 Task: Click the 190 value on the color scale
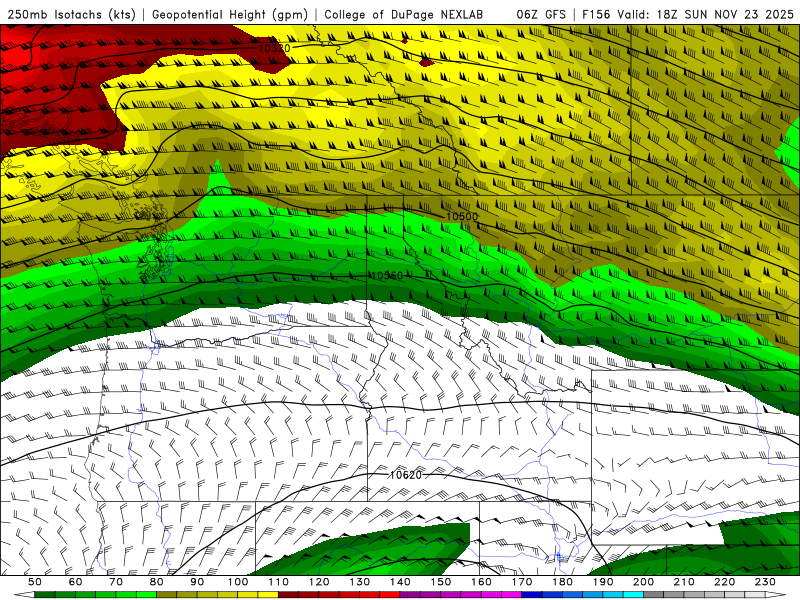pos(603,582)
